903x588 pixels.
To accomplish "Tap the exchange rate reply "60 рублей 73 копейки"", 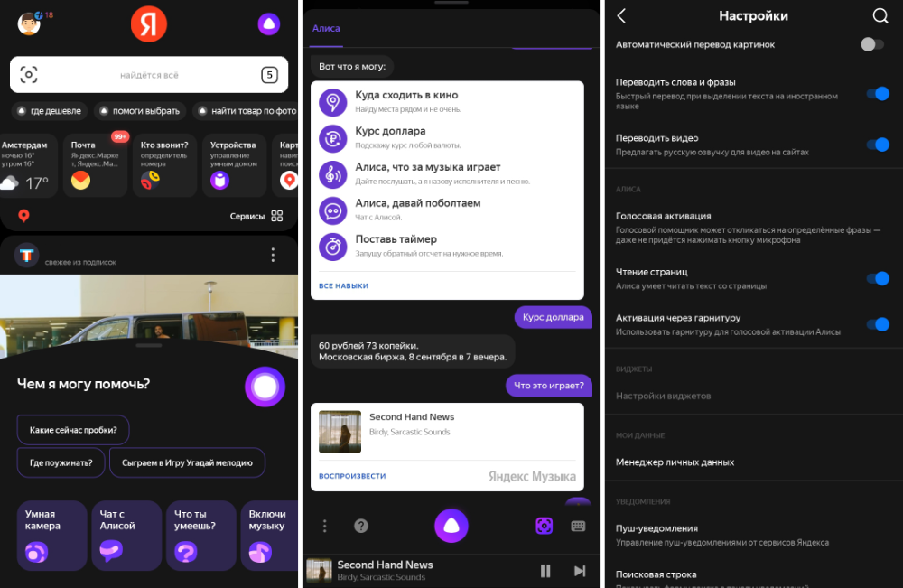I will [413, 351].
